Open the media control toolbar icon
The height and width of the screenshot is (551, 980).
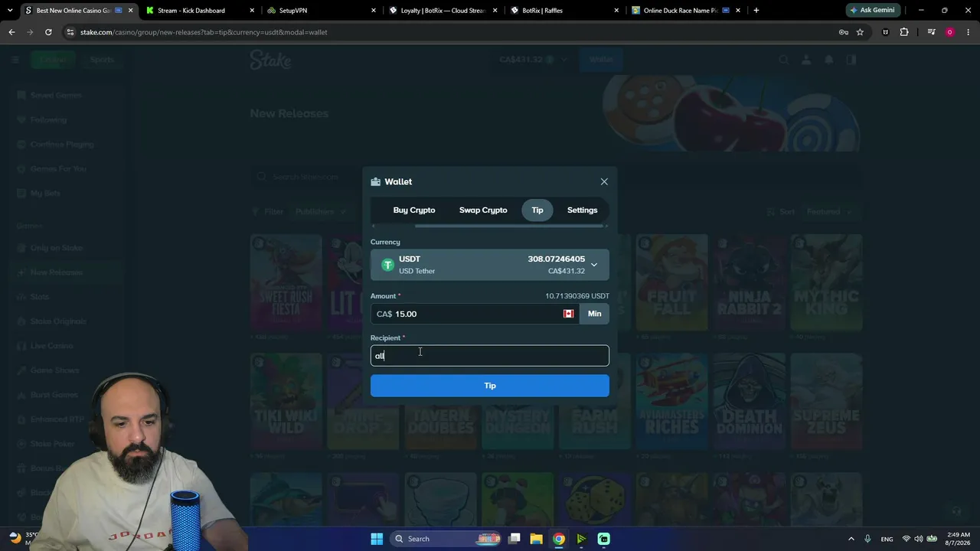click(x=931, y=32)
